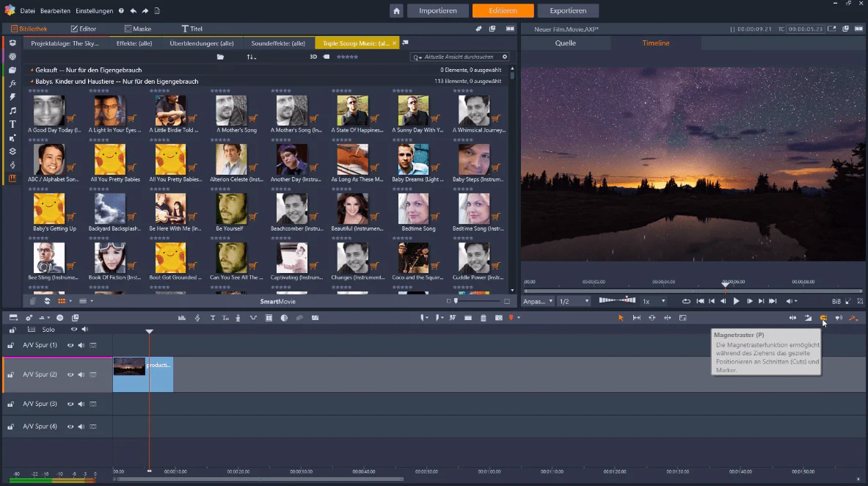Hide A/V Spur (1) using eye icon

click(x=70, y=345)
